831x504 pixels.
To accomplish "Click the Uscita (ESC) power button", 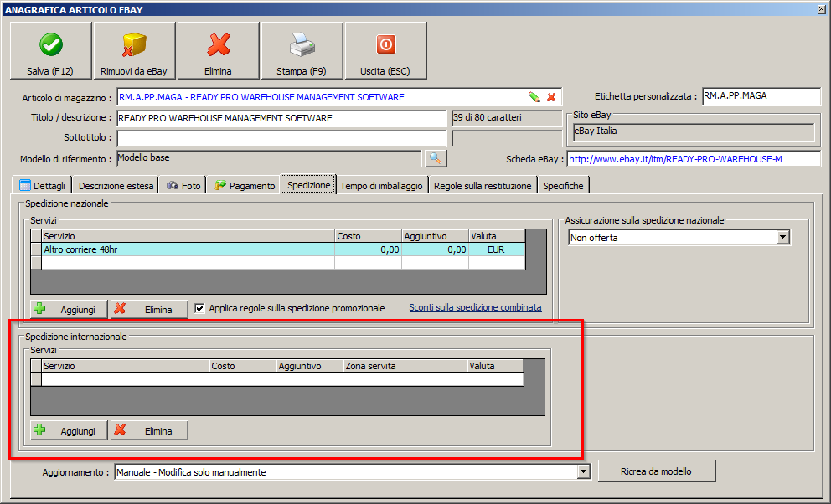I will pos(385,51).
